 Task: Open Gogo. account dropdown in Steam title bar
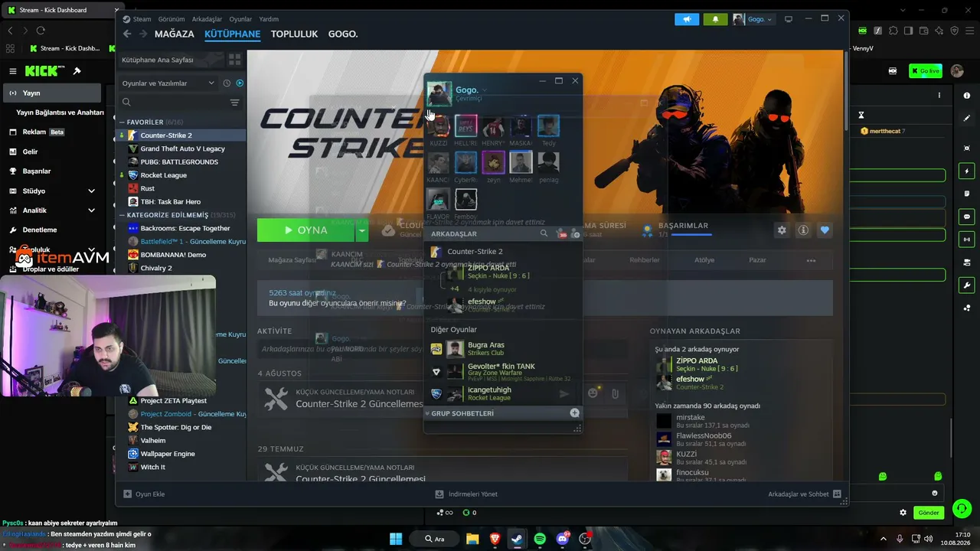753,19
